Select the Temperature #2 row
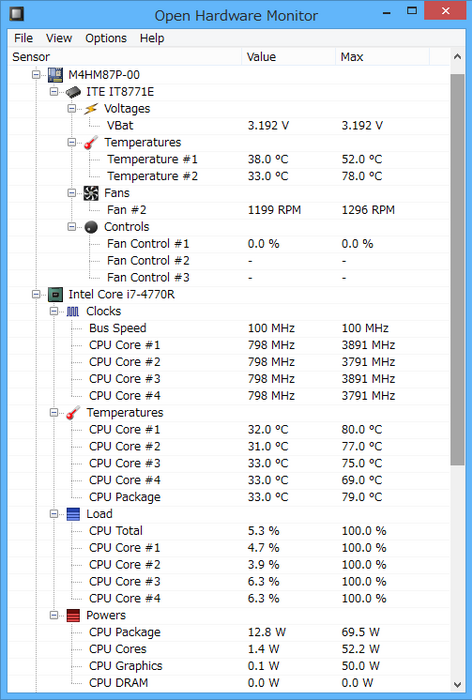This screenshot has width=472, height=700. coord(229,176)
